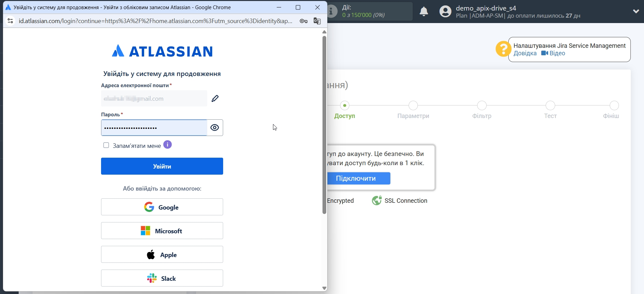The image size is (644, 294).
Task: Open notifications bell in ApiX-Drive
Action: click(424, 12)
